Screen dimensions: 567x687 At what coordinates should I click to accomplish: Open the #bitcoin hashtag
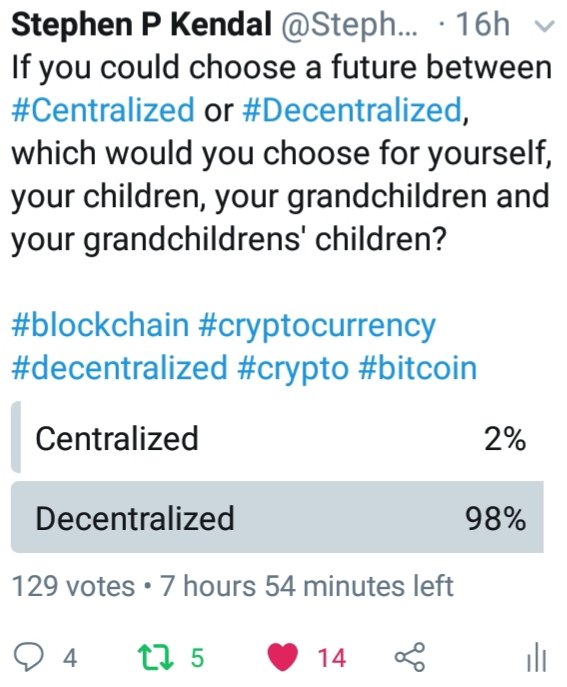418,368
